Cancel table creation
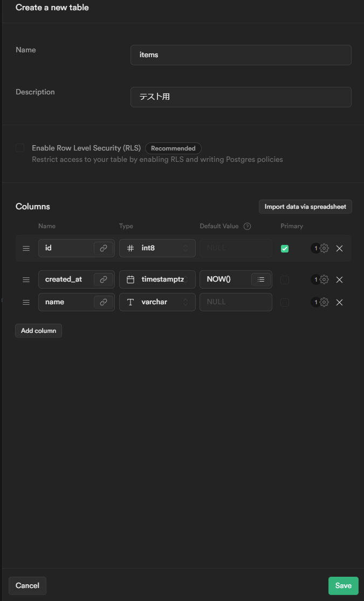364x601 pixels. click(x=28, y=585)
